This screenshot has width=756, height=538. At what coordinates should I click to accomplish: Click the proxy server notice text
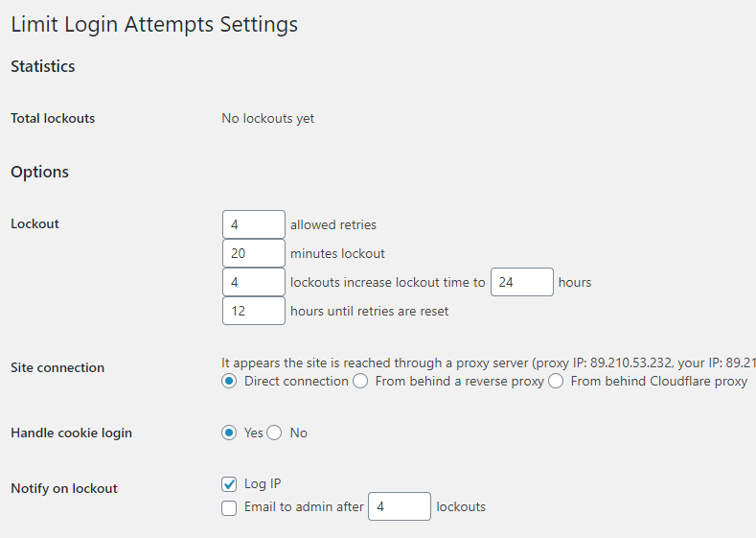[489, 363]
